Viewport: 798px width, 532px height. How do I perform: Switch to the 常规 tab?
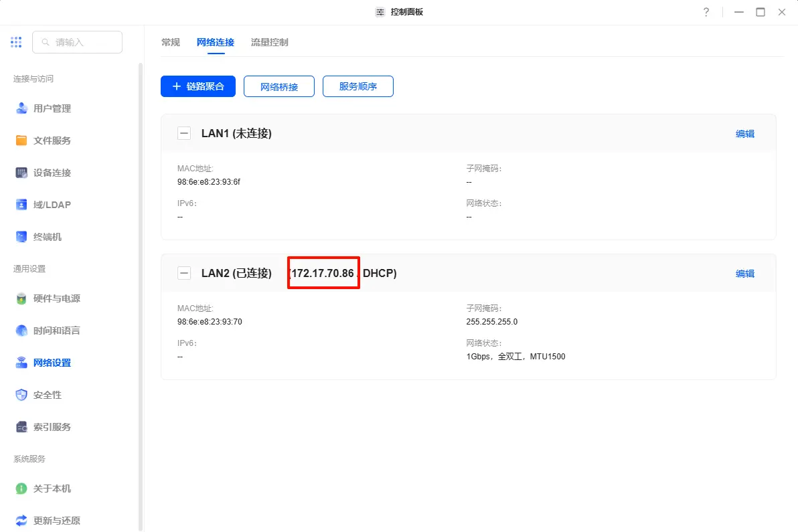171,42
